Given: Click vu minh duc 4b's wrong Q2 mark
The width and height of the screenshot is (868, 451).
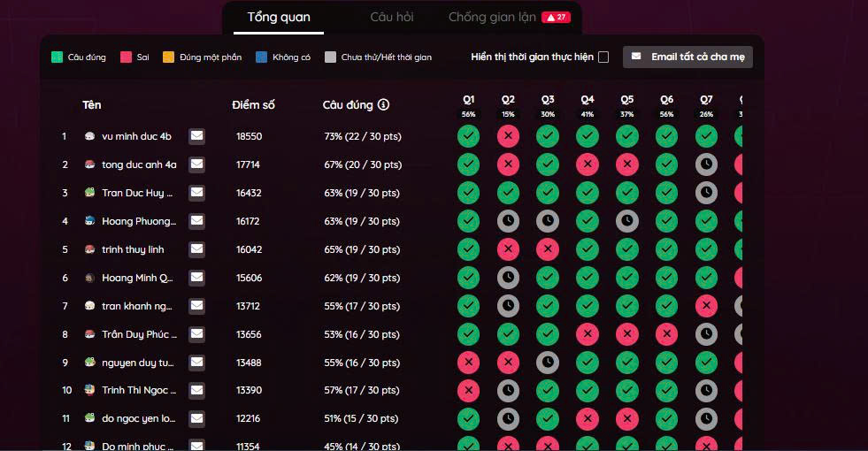Looking at the screenshot, I should [508, 136].
